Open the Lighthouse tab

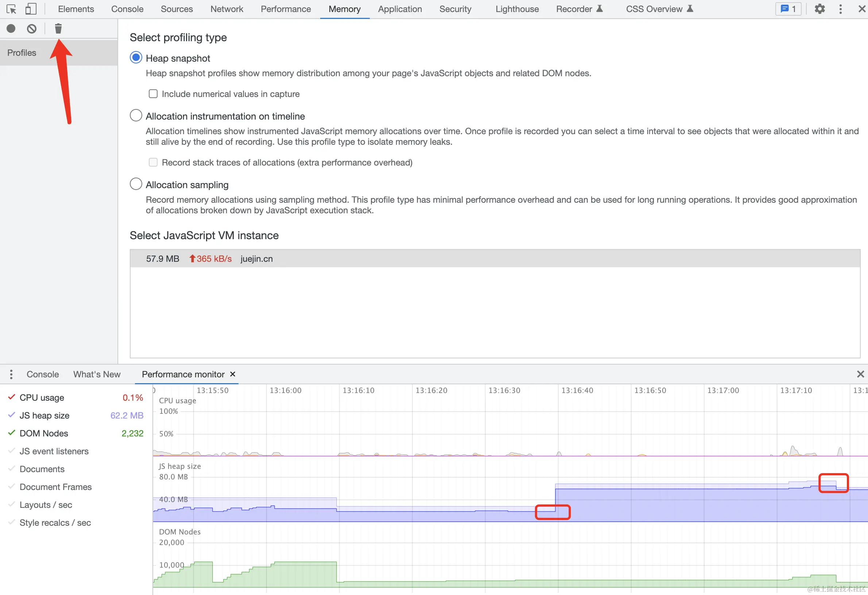(517, 9)
